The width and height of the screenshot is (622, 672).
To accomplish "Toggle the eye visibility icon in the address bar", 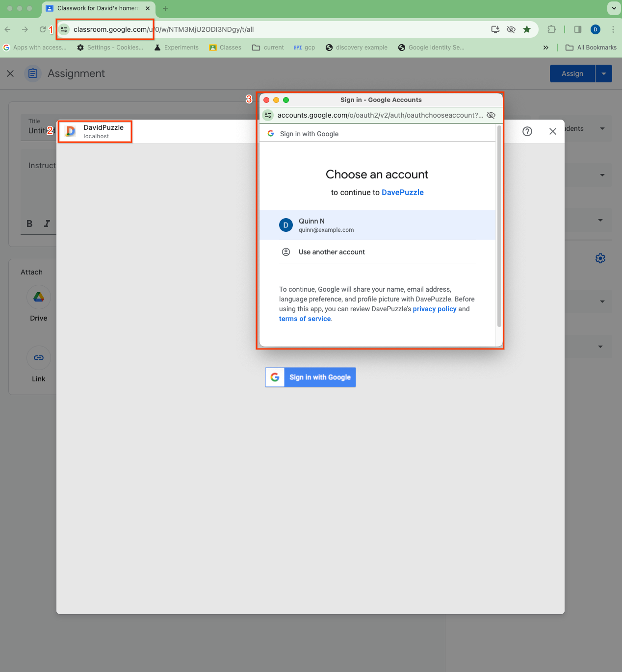I will 511,29.
